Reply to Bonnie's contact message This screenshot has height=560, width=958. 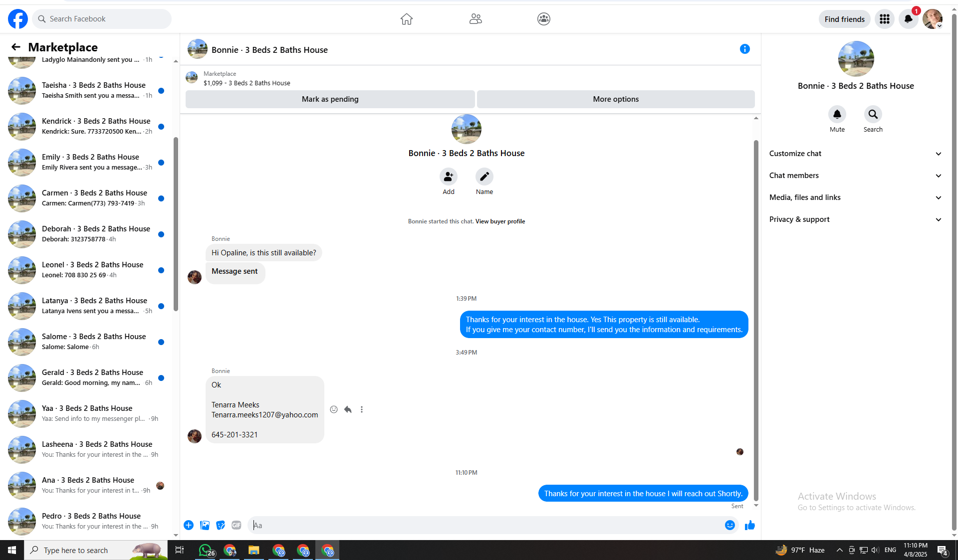(x=348, y=409)
